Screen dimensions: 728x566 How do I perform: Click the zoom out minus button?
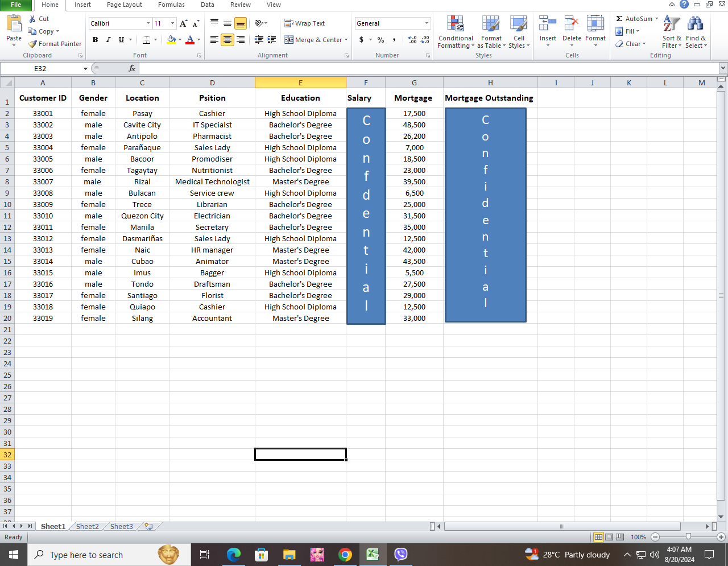tap(655, 537)
